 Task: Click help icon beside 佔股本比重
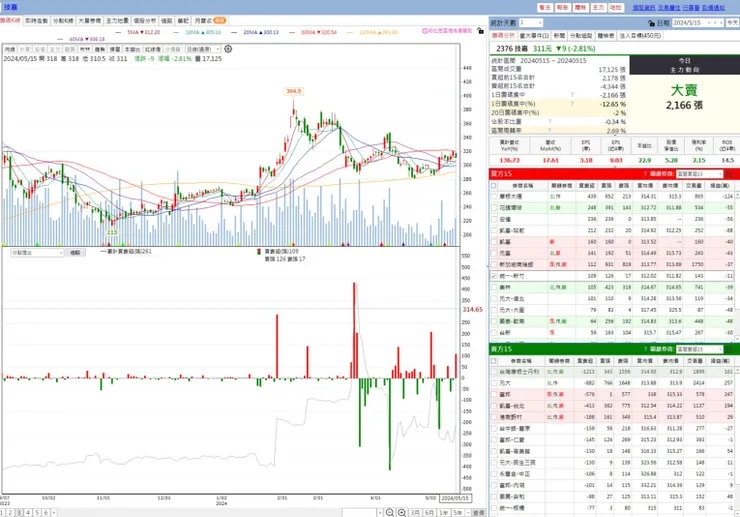[549, 121]
